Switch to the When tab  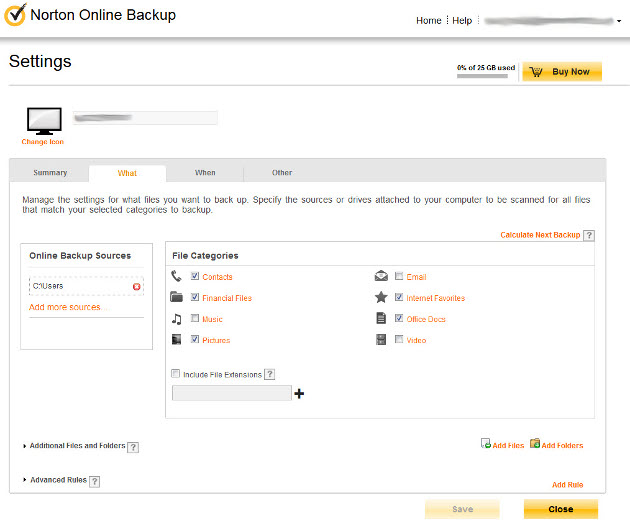pyautogui.click(x=205, y=173)
